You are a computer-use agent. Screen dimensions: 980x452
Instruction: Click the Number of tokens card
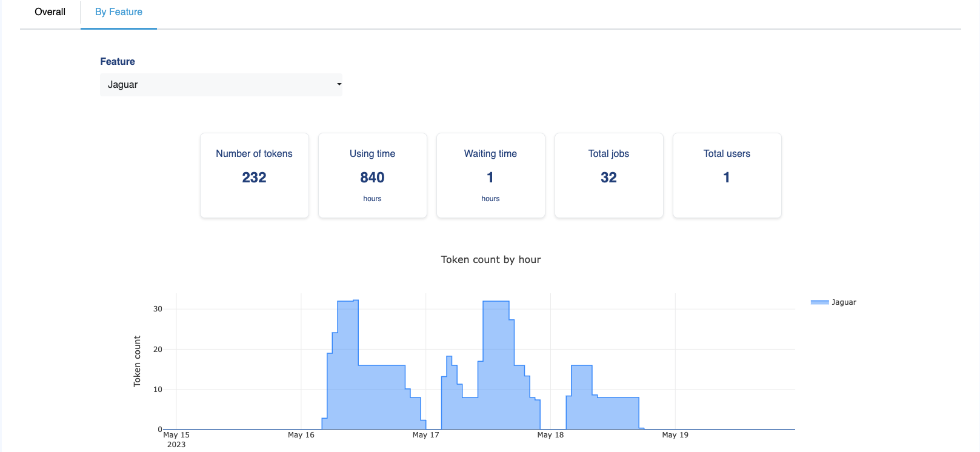255,175
